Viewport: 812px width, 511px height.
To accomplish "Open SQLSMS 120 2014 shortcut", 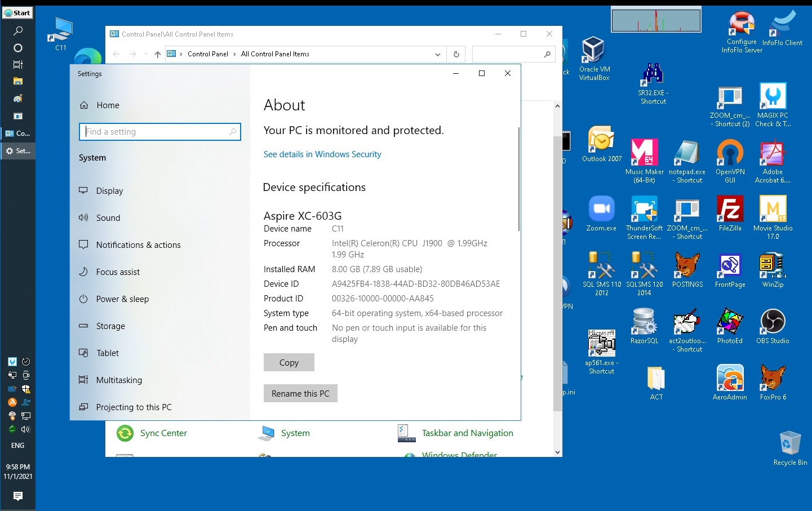I will point(644,274).
